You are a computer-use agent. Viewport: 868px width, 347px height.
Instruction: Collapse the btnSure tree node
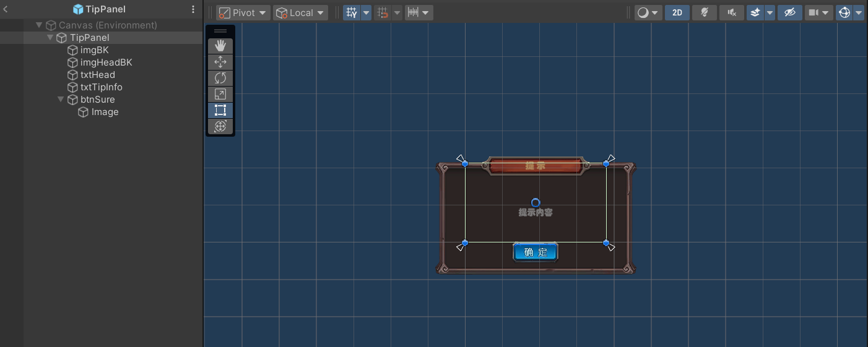tap(61, 100)
